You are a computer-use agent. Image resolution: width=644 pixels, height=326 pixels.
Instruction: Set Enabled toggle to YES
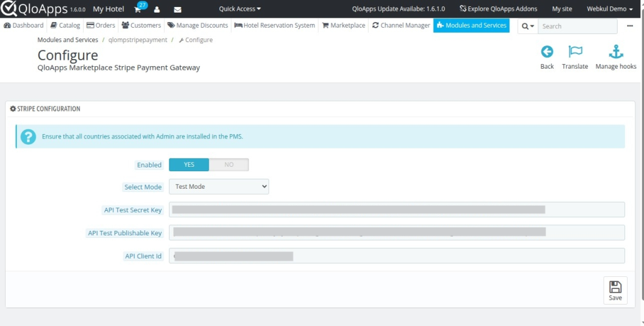point(189,164)
